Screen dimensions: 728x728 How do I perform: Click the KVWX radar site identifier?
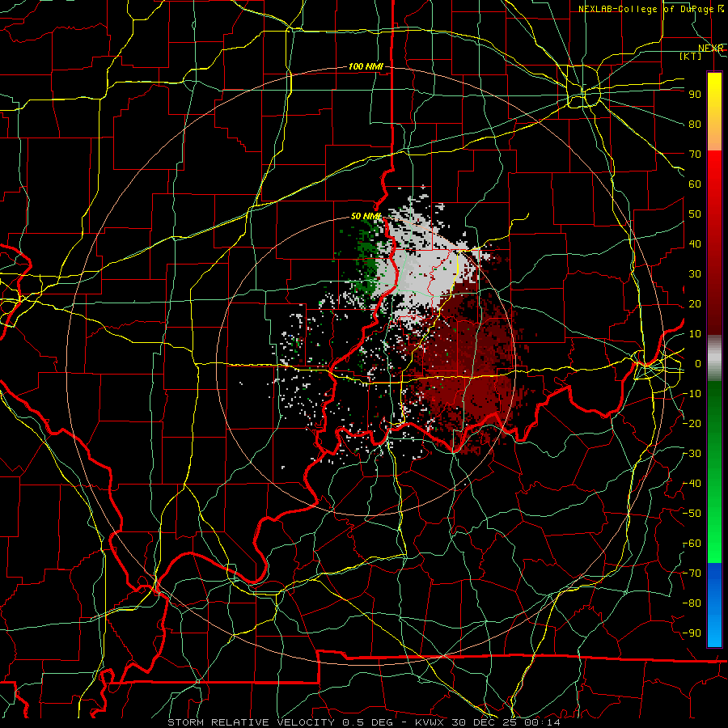pyautogui.click(x=430, y=722)
